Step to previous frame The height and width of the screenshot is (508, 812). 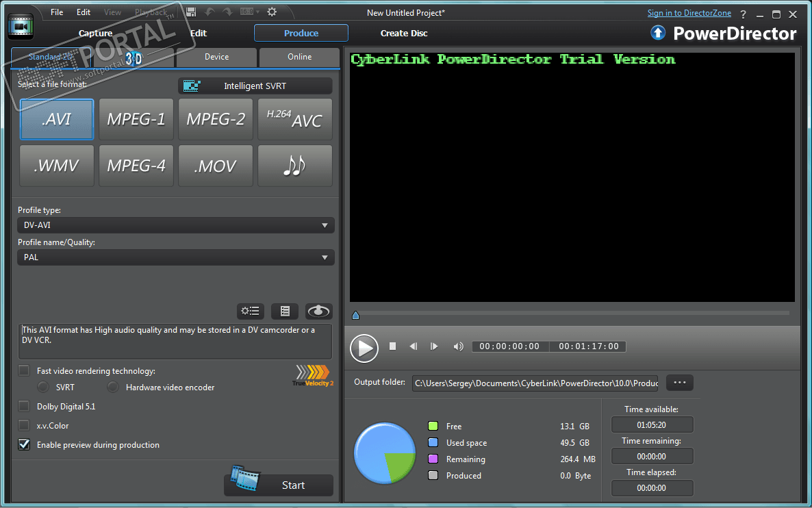[414, 346]
